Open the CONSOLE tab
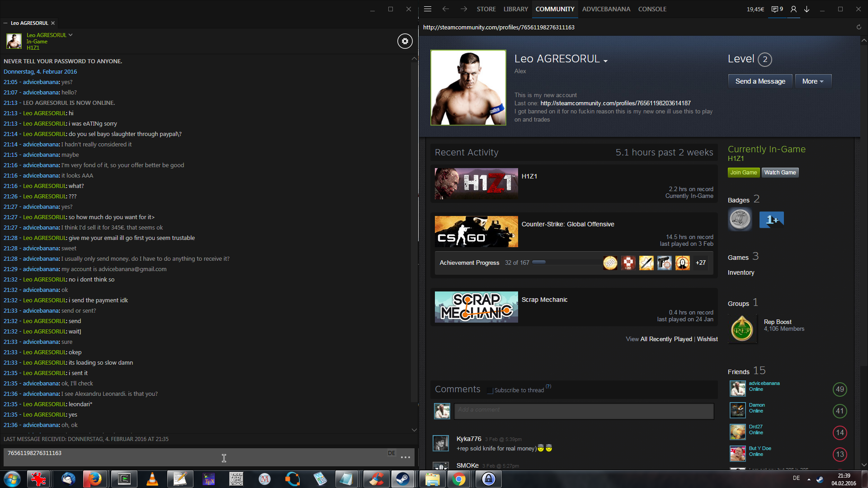Image resolution: width=868 pixels, height=488 pixels. click(652, 9)
